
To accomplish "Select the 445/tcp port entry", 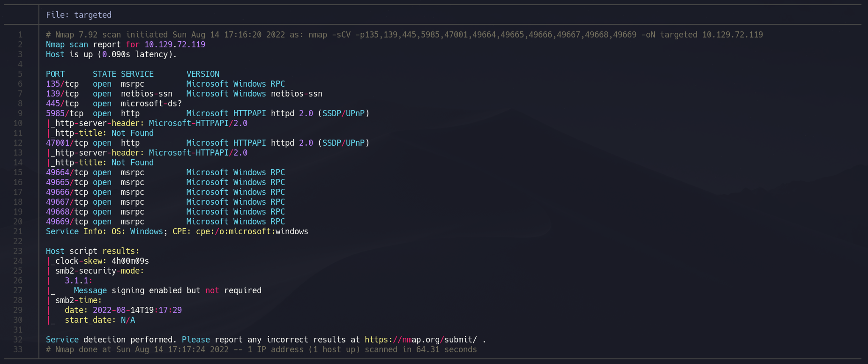I will tap(62, 104).
